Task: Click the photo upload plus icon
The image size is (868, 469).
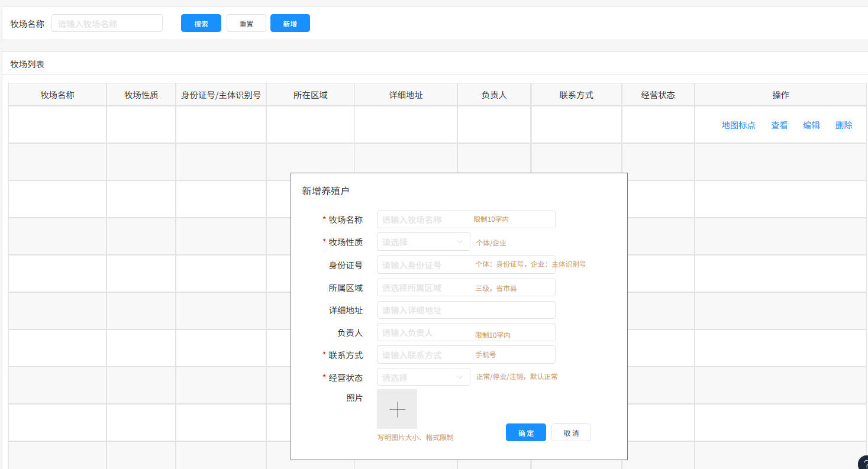Action: point(397,409)
